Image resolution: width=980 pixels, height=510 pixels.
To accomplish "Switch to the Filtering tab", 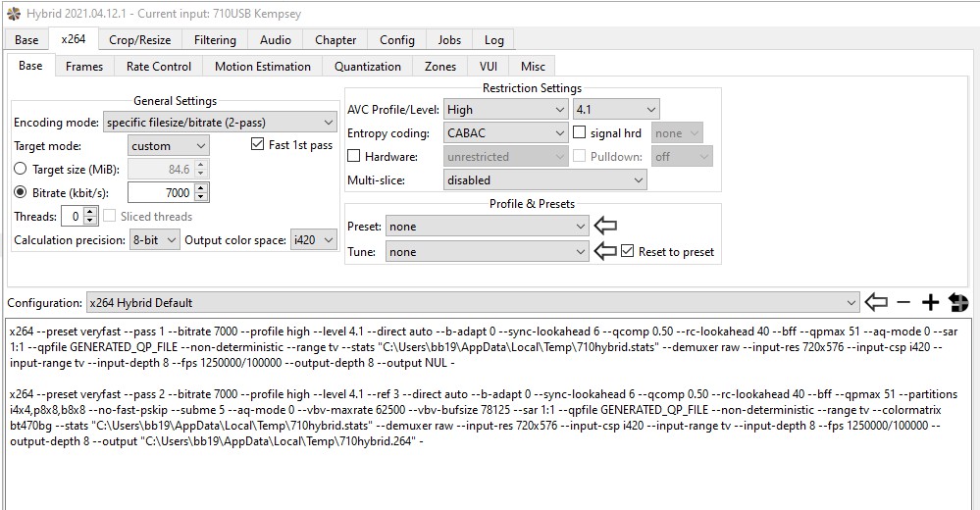I will point(215,40).
